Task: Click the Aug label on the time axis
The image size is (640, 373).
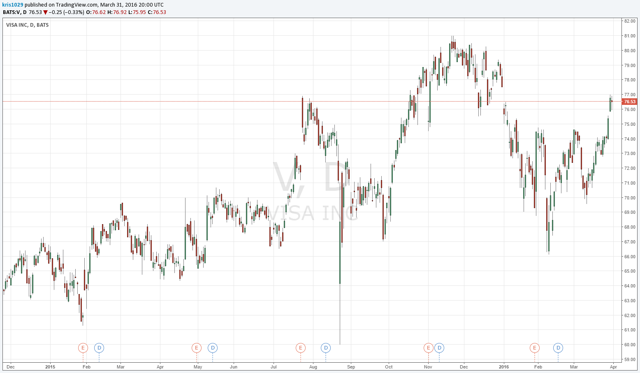Action: coord(313,367)
